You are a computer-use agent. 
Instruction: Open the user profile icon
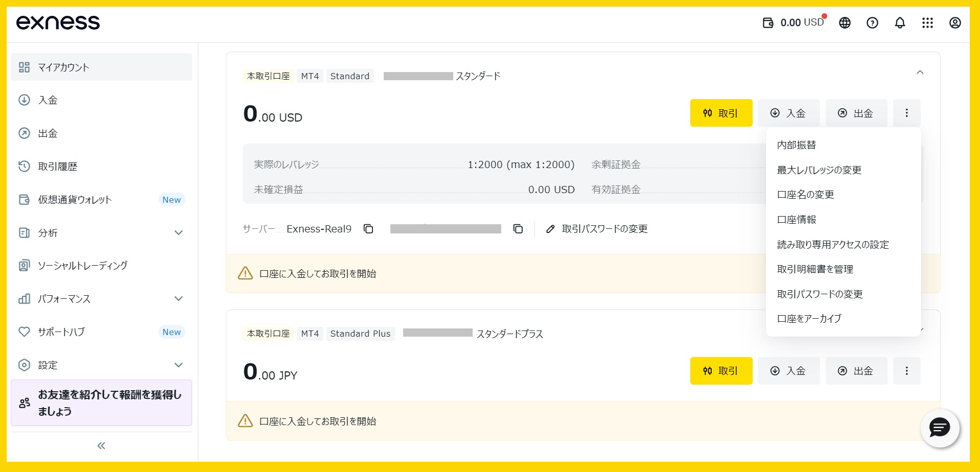[955, 23]
